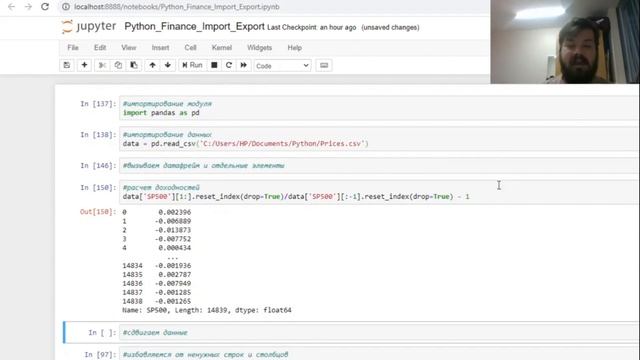The image size is (640, 360).
Task: Click the SP500 returns calculation cell
Action: [380, 192]
